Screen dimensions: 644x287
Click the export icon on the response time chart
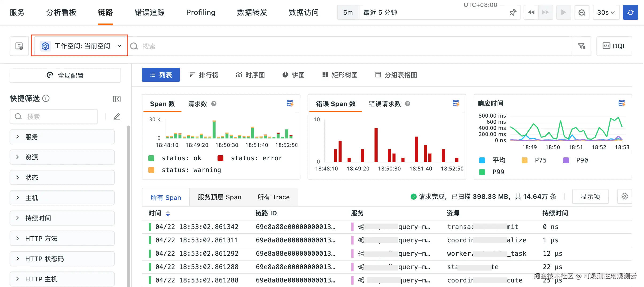click(622, 103)
